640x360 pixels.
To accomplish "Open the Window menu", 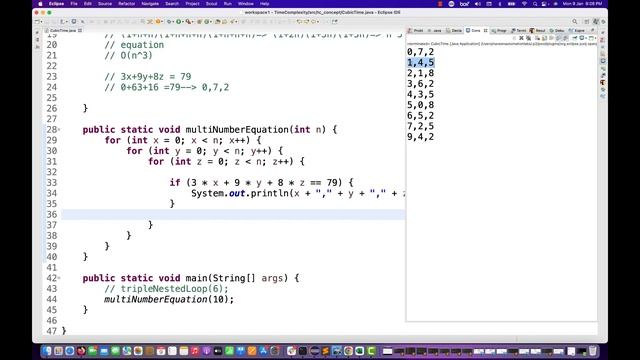I will [245, 4].
